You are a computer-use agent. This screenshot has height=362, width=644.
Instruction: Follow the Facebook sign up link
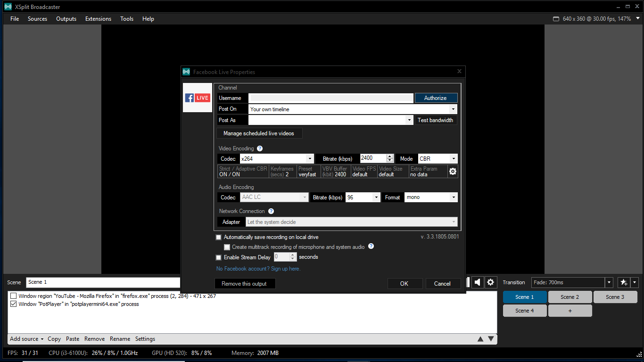click(258, 269)
